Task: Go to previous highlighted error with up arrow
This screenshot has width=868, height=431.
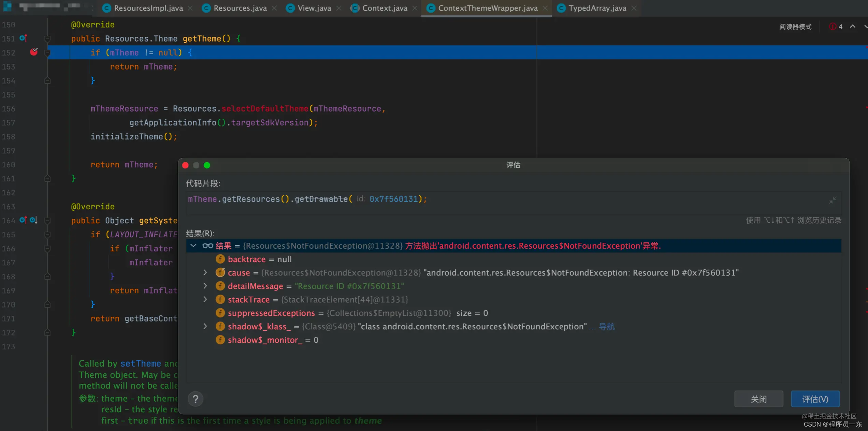Action: coord(853,27)
